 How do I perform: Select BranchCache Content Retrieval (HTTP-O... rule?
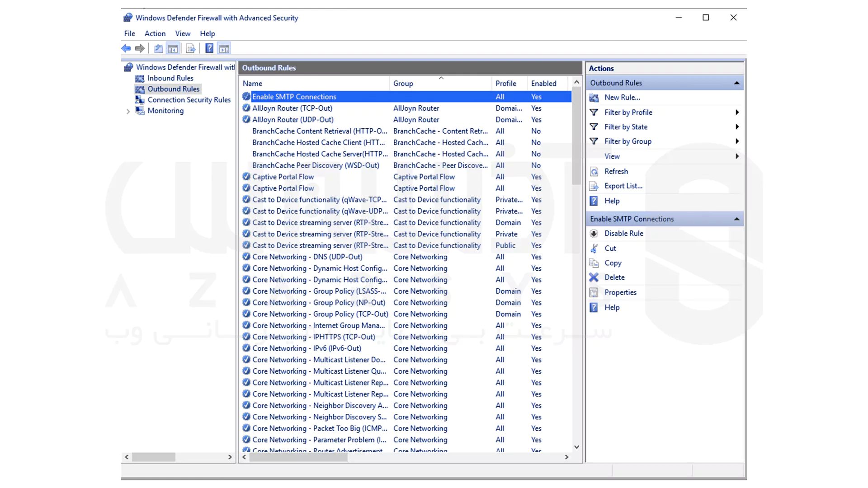pyautogui.click(x=406, y=131)
